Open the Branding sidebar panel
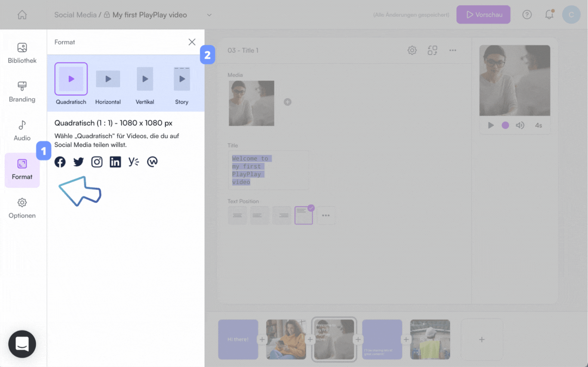The height and width of the screenshot is (367, 588). tap(22, 92)
